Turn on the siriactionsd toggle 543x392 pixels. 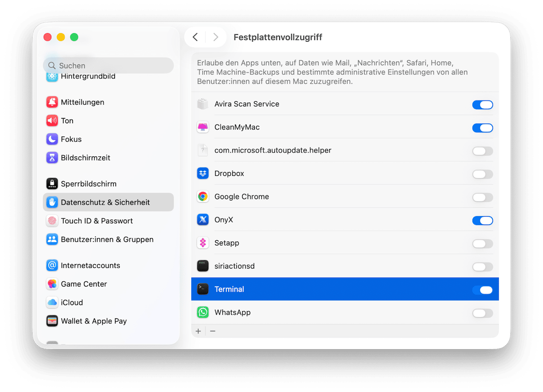pos(483,267)
